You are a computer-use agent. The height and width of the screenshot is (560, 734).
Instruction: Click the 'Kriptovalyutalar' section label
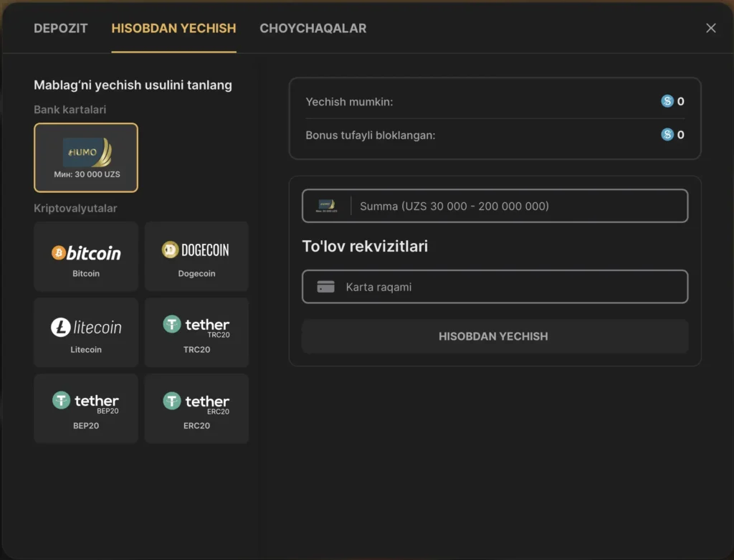point(75,209)
